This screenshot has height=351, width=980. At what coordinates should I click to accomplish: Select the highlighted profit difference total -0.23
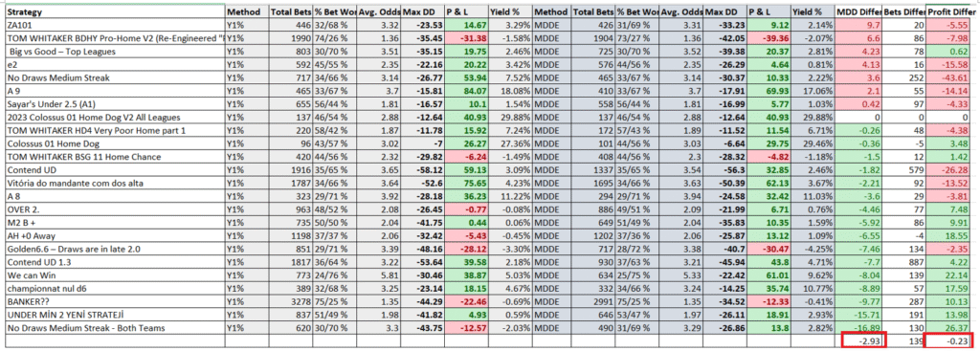click(x=950, y=341)
